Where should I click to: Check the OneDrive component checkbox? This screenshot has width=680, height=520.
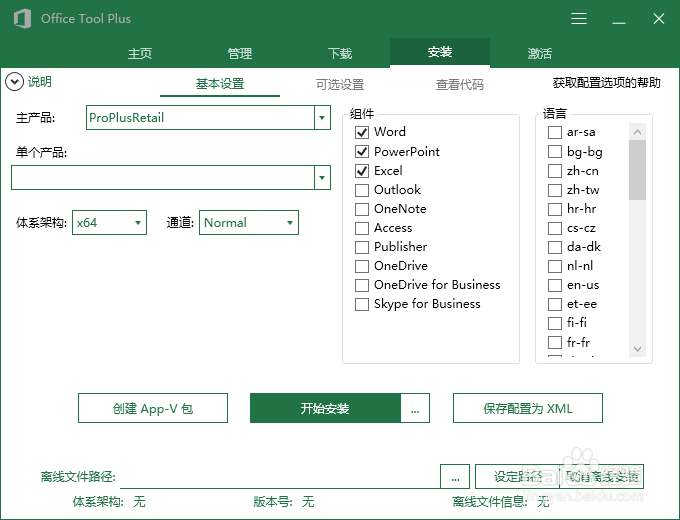coord(362,266)
